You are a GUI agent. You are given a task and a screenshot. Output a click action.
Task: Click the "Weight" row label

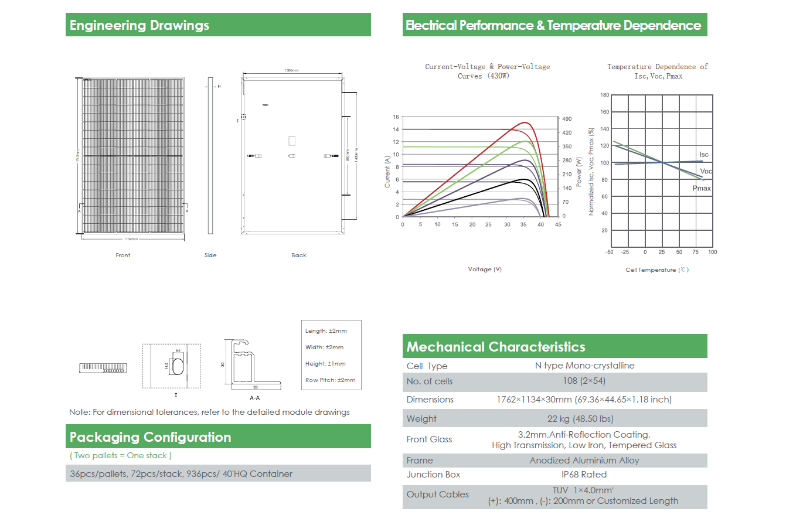point(421,419)
